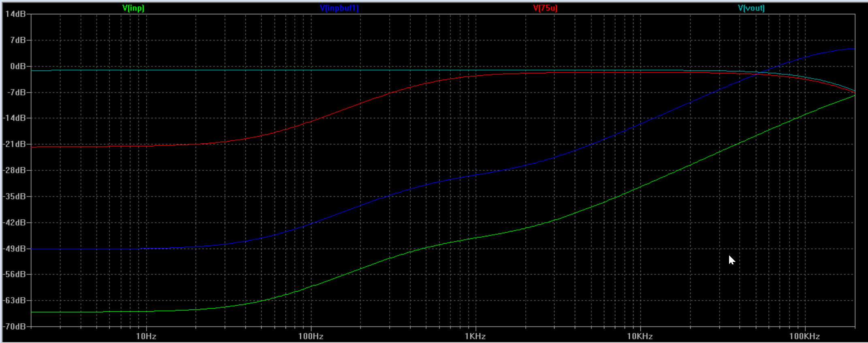Image resolution: width=868 pixels, height=343 pixels.
Task: Click the 10Hz frequency axis label
Action: tap(146, 336)
